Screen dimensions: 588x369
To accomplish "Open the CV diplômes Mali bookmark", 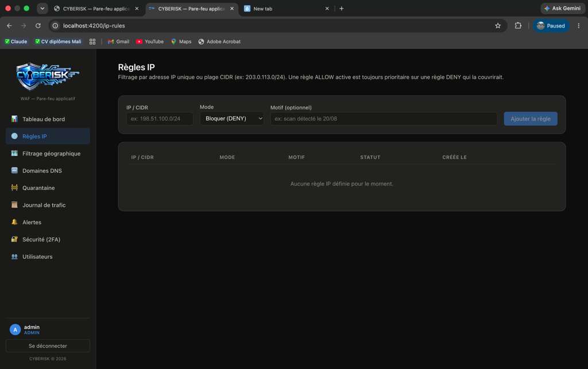I will (58, 41).
